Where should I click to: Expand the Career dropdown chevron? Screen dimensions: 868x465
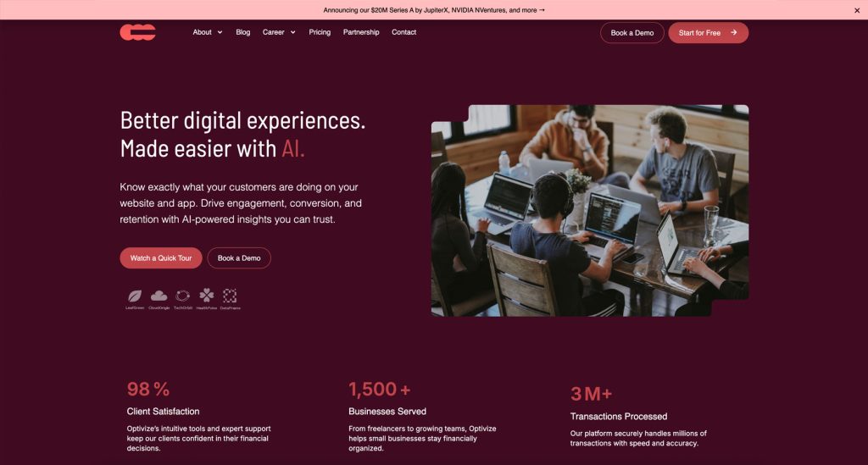pyautogui.click(x=292, y=33)
